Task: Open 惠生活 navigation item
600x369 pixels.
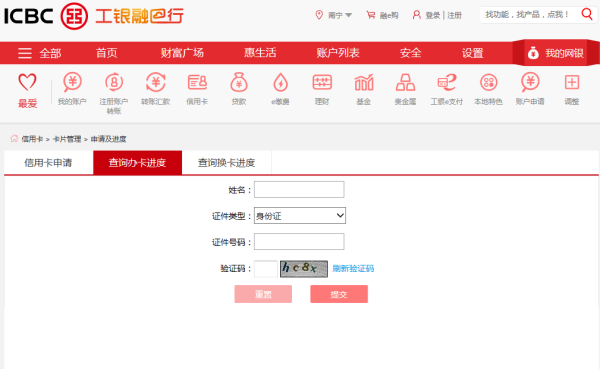Action: pos(260,53)
